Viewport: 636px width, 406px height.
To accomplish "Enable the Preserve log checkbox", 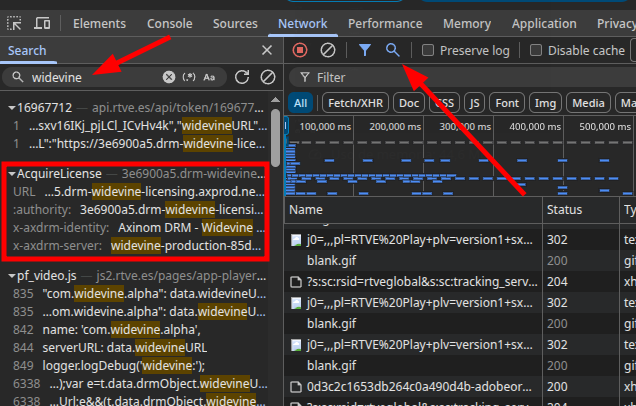I will tap(428, 50).
